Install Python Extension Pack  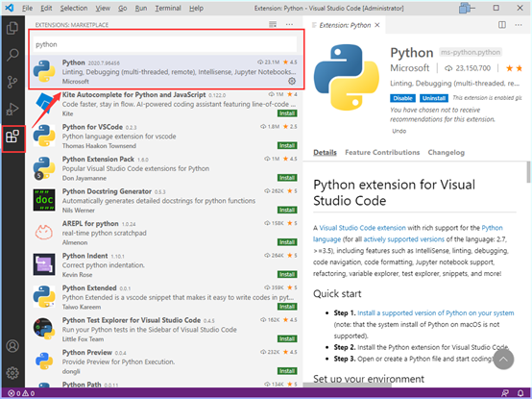coord(287,178)
